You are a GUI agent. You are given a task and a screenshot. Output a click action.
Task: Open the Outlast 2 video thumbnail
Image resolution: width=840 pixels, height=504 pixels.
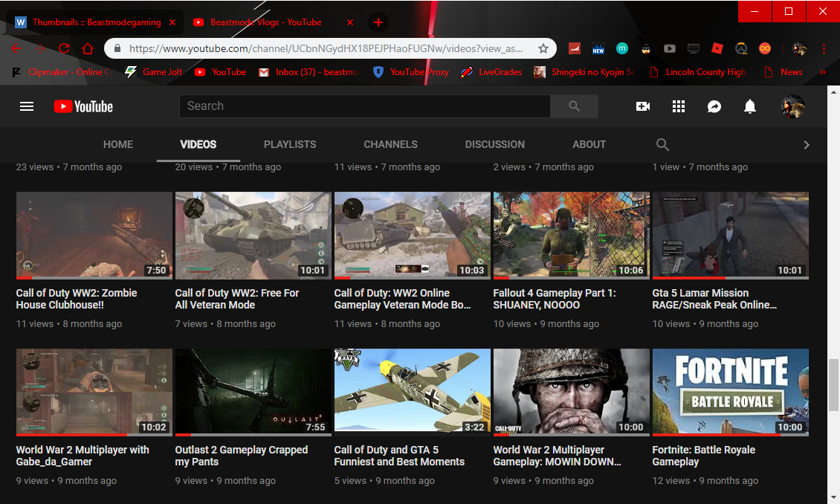(x=253, y=392)
